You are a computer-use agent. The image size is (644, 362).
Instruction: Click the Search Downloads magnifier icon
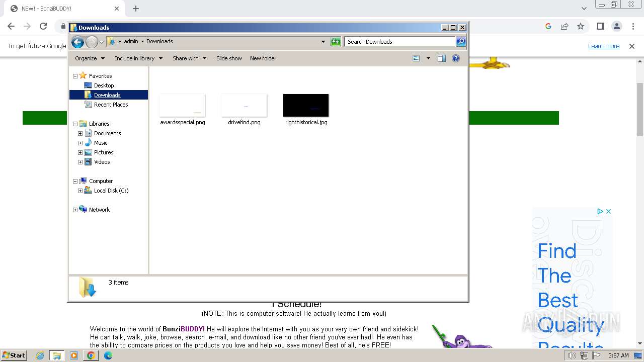(x=461, y=42)
